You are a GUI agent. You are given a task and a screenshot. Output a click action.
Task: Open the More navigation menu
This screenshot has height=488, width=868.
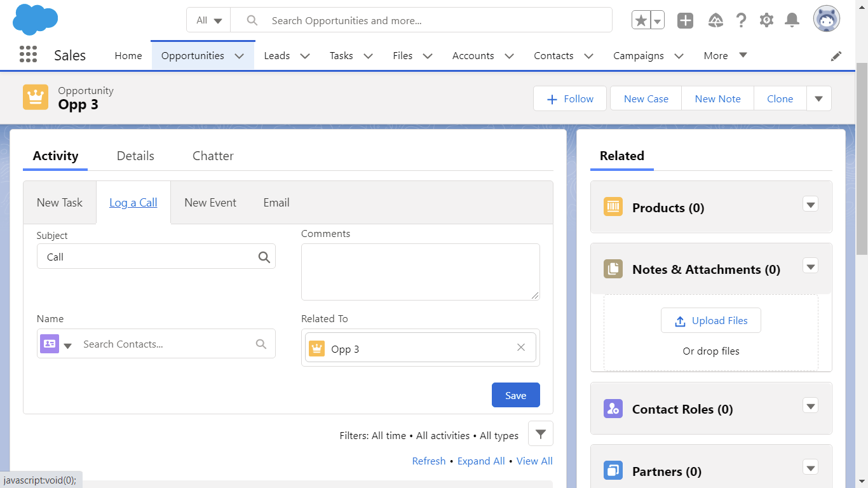pyautogui.click(x=725, y=55)
